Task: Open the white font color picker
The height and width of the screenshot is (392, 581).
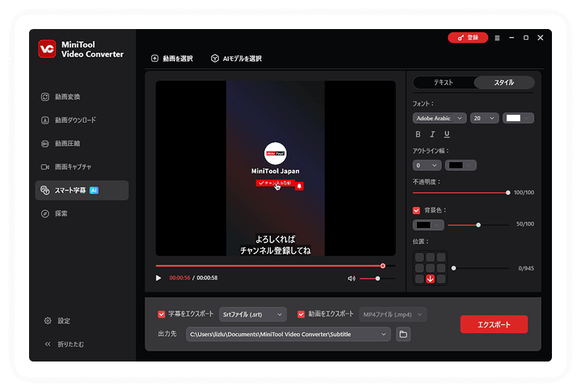Action: pos(518,118)
